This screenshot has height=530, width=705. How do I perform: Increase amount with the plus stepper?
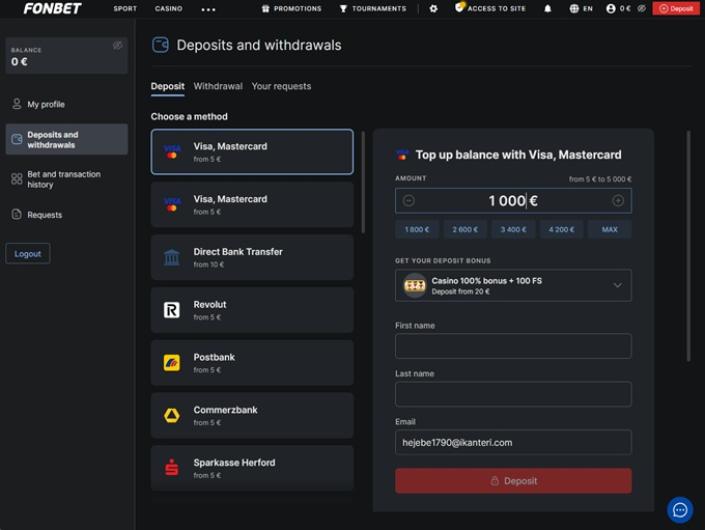point(618,201)
